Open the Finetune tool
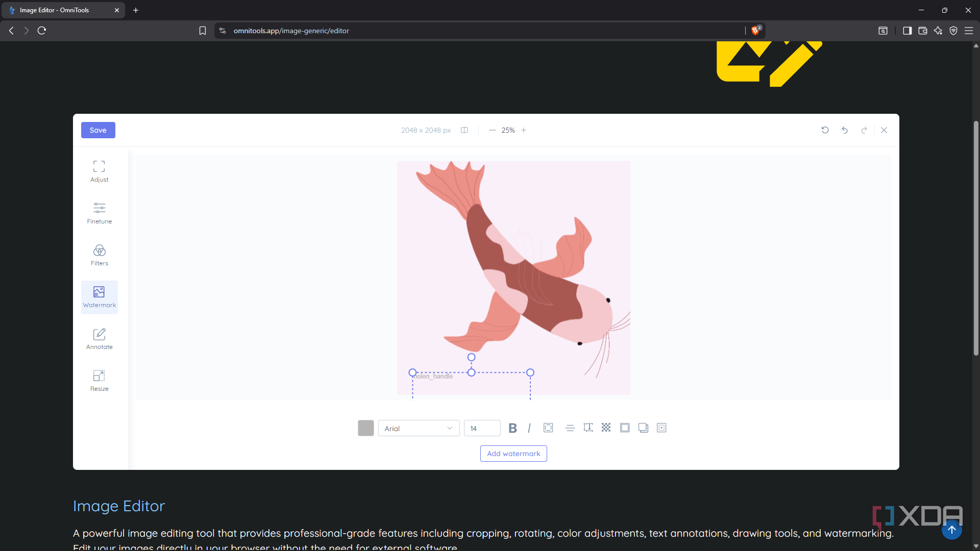This screenshot has width=980, height=551. (x=99, y=213)
